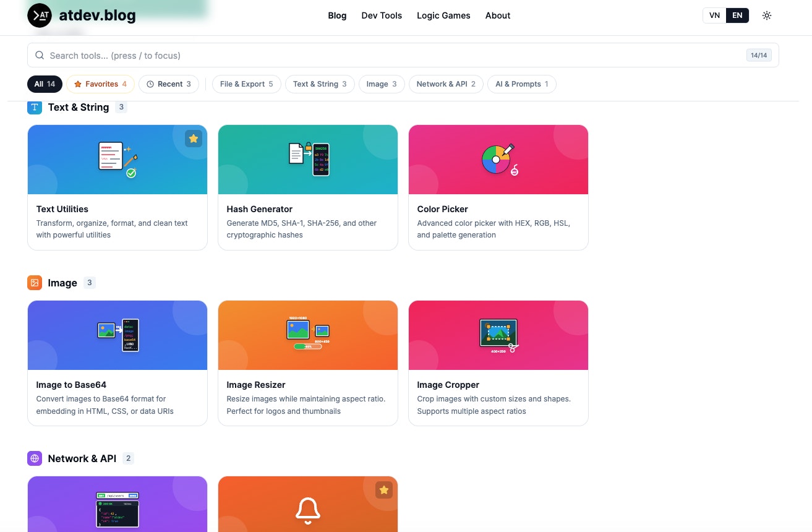Toggle favorite star on Text Utilities card
This screenshot has width=812, height=532.
[x=194, y=139]
